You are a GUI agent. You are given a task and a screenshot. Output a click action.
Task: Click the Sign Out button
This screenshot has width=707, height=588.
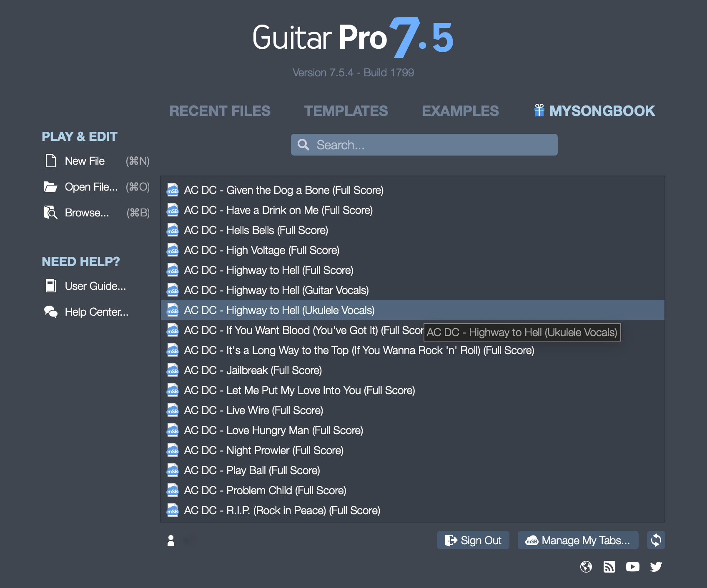473,540
